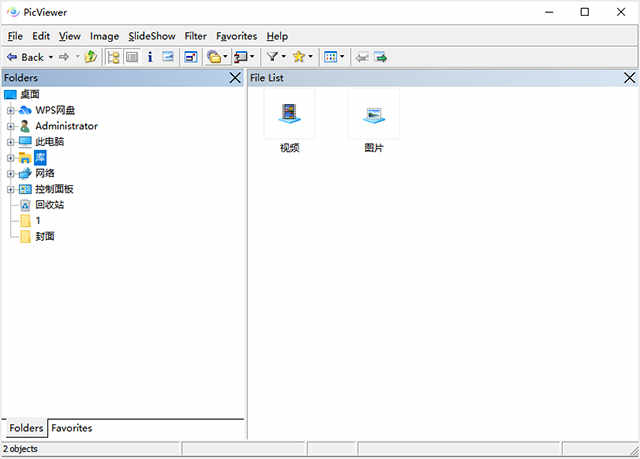The image size is (640, 459).
Task: Click the '2 objects' status bar text
Action: (20, 449)
